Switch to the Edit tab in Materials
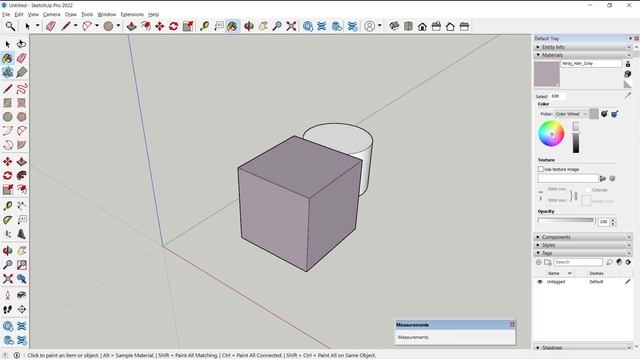Viewport: 640px width, 360px height. pyautogui.click(x=555, y=96)
